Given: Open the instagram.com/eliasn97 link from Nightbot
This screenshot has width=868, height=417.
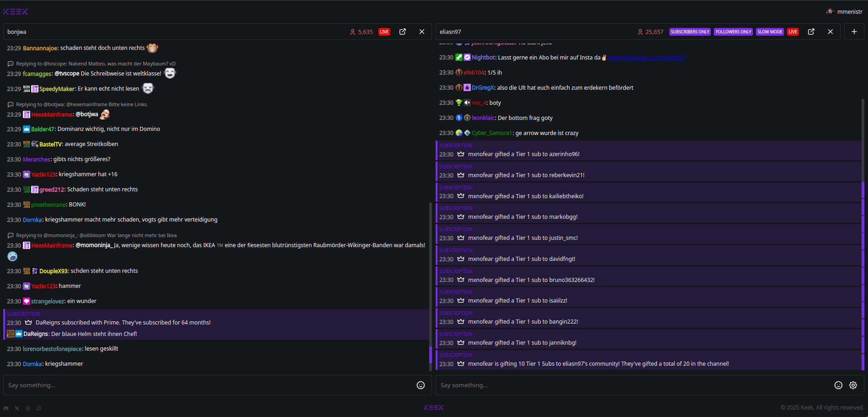Looking at the screenshot, I should coord(647,57).
